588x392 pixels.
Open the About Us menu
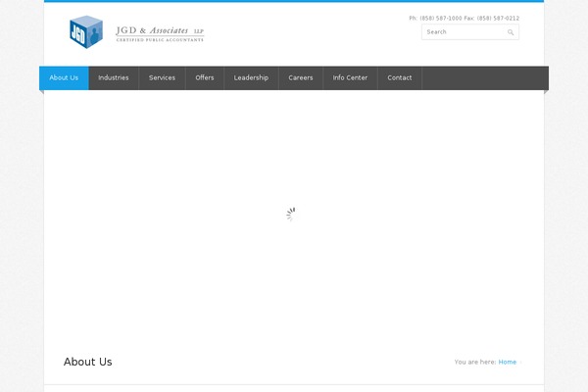[64, 78]
